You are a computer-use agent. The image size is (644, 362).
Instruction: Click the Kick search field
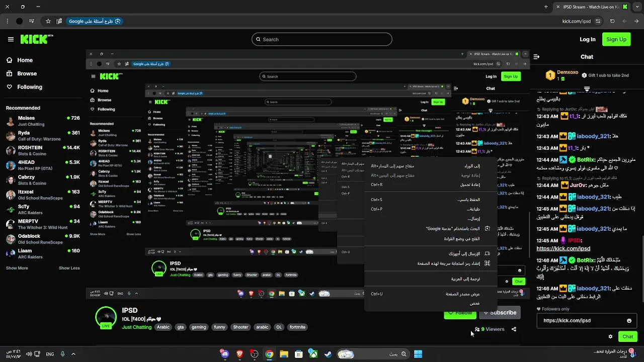tap(322, 39)
